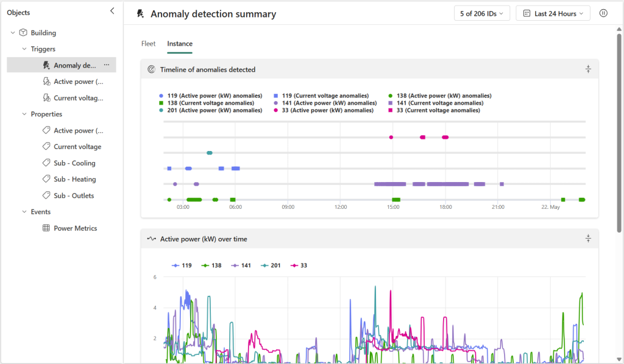Image resolution: width=624 pixels, height=364 pixels.
Task: Select the Anomaly detection trigger item
Action: click(x=62, y=65)
